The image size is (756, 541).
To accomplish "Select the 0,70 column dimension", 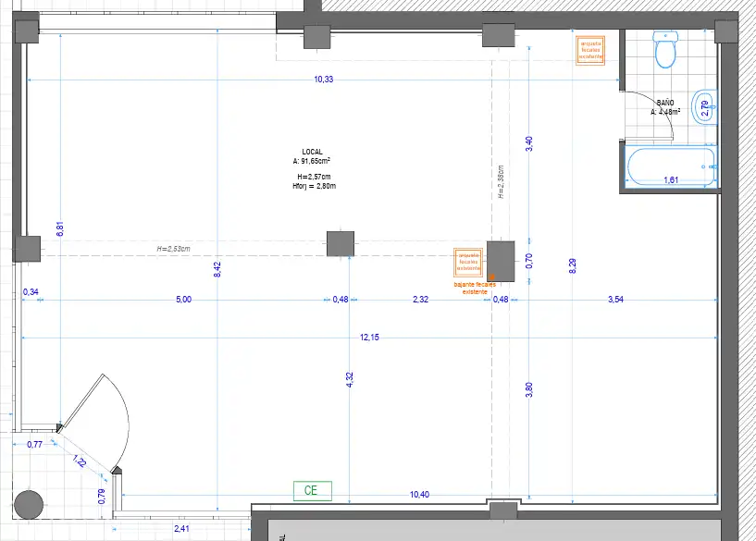I will [529, 261].
